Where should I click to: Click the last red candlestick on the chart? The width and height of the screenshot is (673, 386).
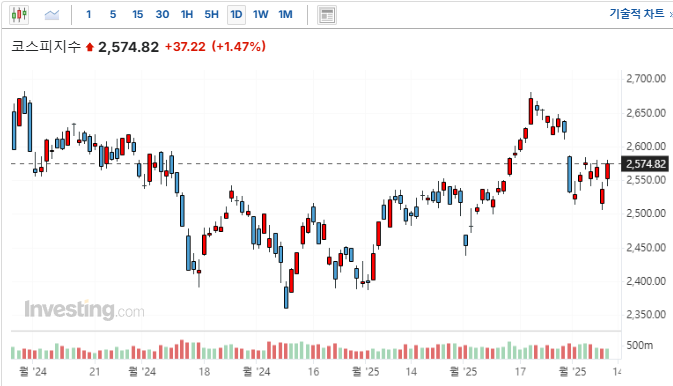pos(607,171)
